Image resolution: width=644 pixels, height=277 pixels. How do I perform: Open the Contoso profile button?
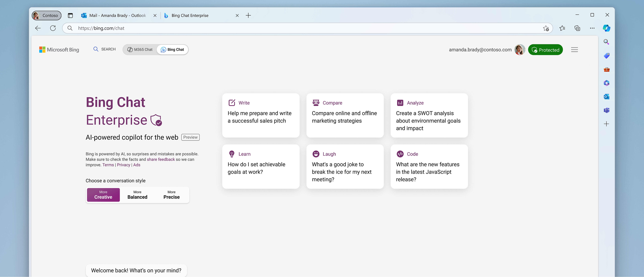tap(47, 15)
